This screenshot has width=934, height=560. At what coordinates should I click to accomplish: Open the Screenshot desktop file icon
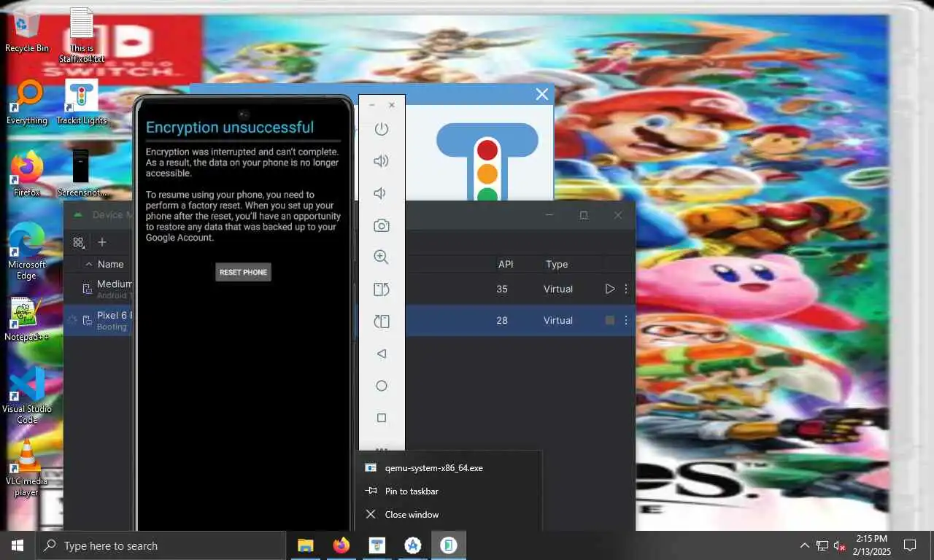pos(82,175)
